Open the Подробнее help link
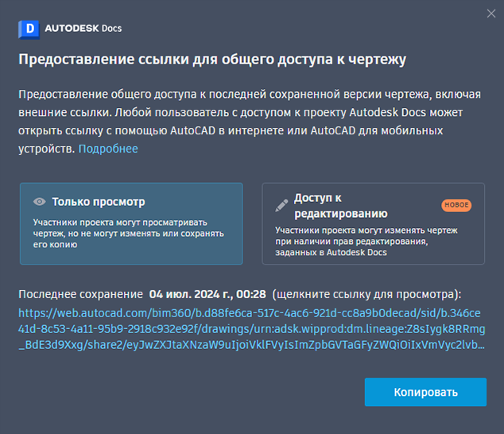The image size is (504, 434). pyautogui.click(x=108, y=149)
